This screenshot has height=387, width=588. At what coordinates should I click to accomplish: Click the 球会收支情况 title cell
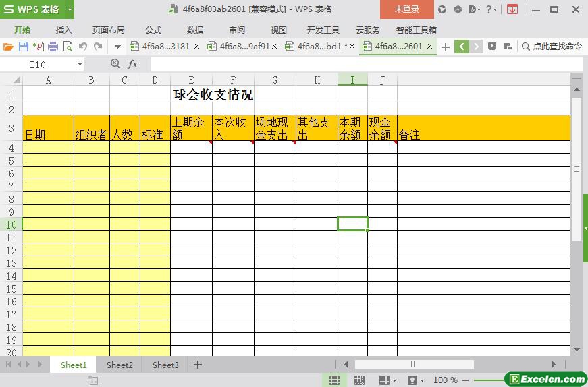pyautogui.click(x=213, y=94)
